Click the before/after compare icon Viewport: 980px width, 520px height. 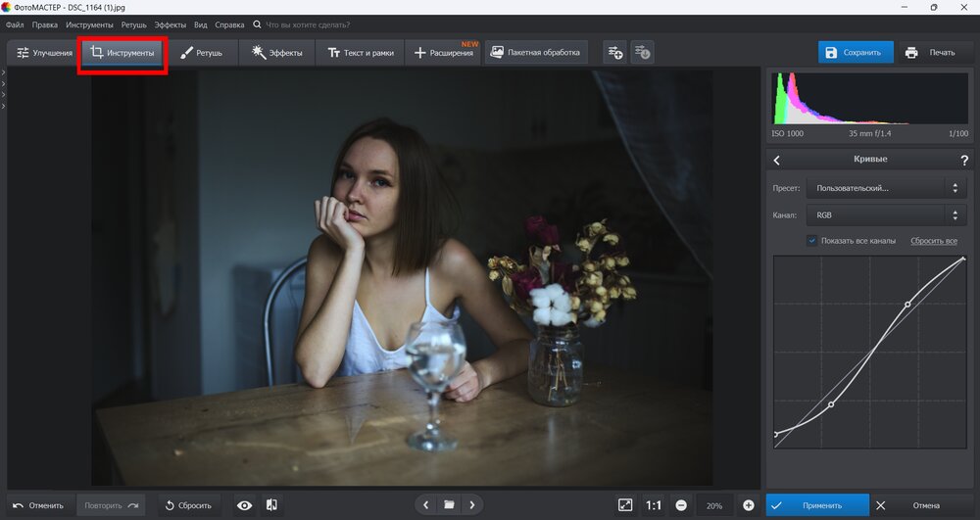pos(271,505)
